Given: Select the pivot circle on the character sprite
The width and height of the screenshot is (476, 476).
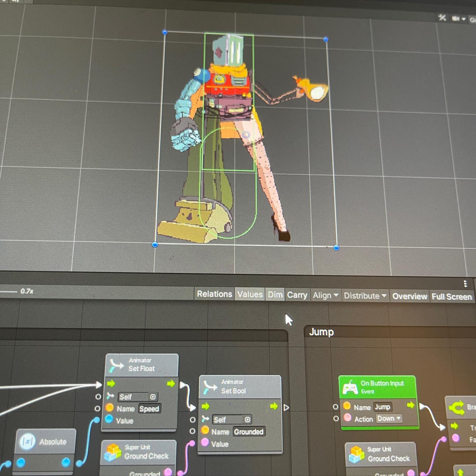Looking at the screenshot, I should (246, 134).
